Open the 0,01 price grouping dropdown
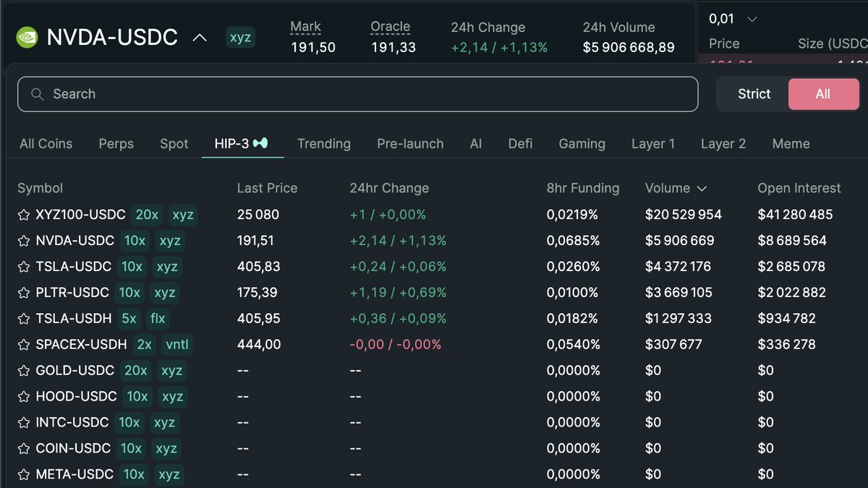868x488 pixels. click(x=733, y=19)
